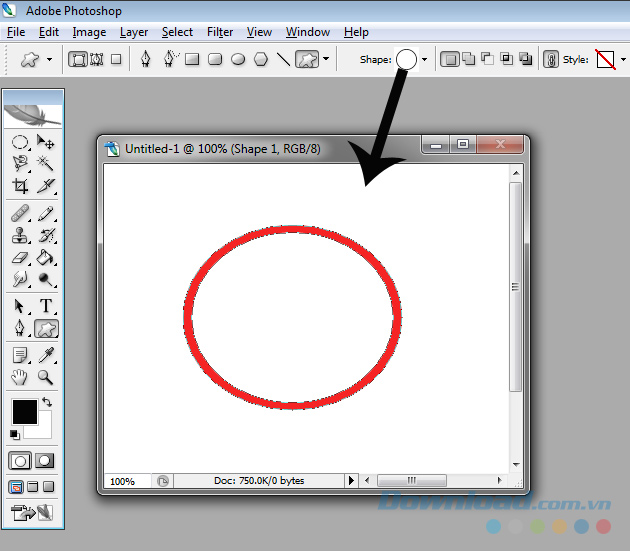This screenshot has width=630, height=551.
Task: Swap foreground and background colors
Action: (x=46, y=402)
